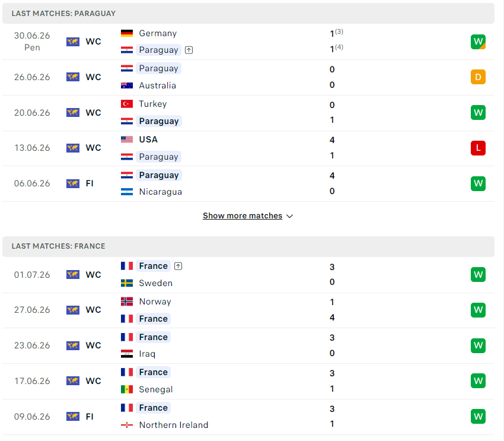This screenshot has height=441, width=504.
Task: Click the Germany flag icon
Action: (x=127, y=33)
